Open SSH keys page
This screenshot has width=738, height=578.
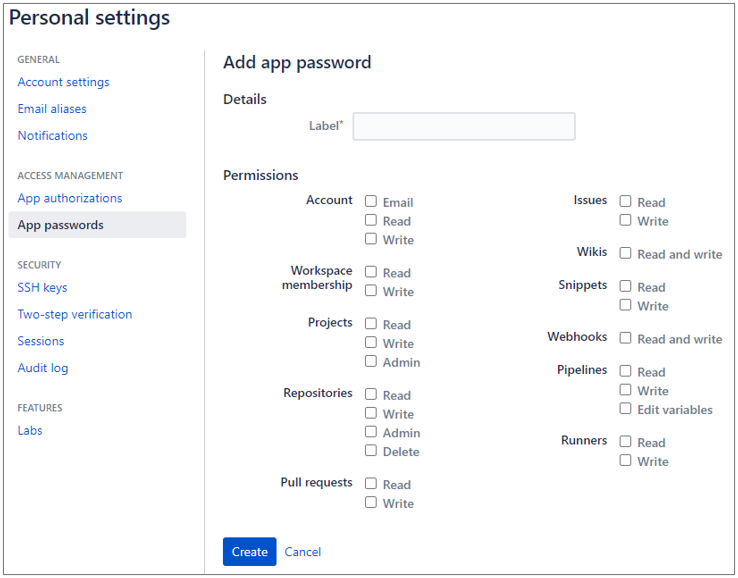(42, 288)
